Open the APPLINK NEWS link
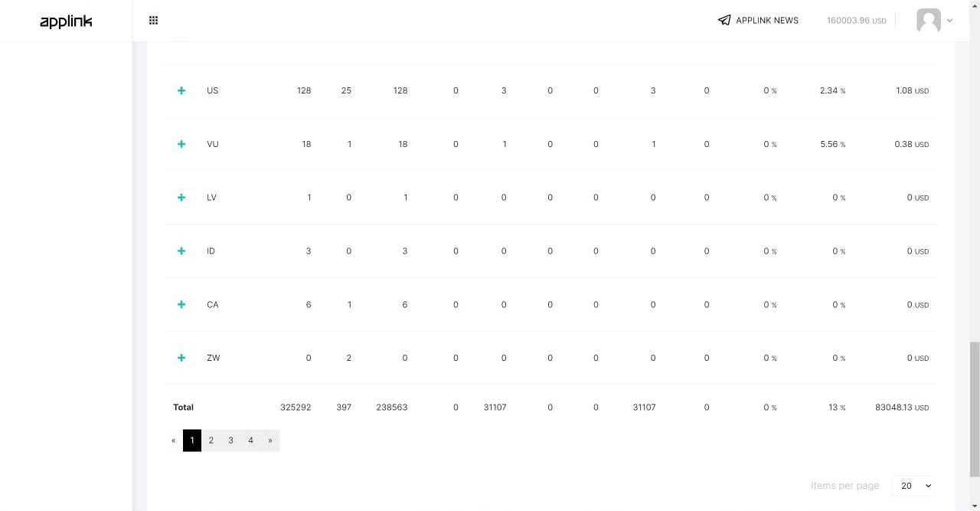The width and height of the screenshot is (980, 511). point(767,21)
